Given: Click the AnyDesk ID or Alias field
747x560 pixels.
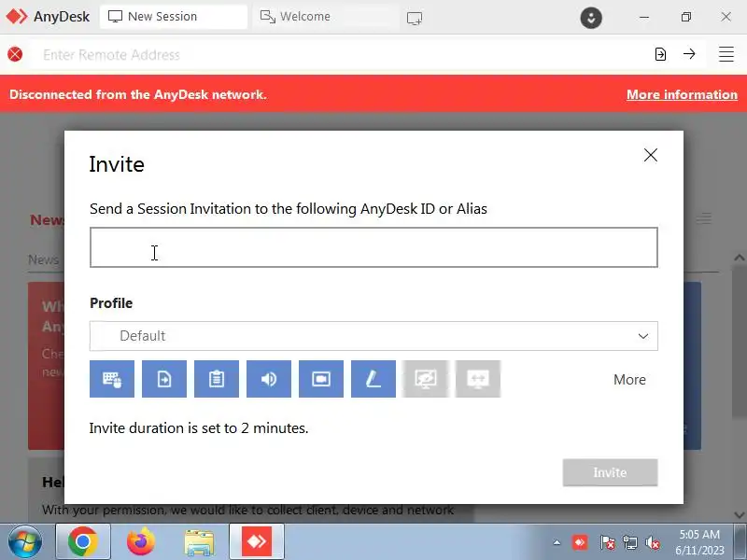Looking at the screenshot, I should [x=374, y=247].
